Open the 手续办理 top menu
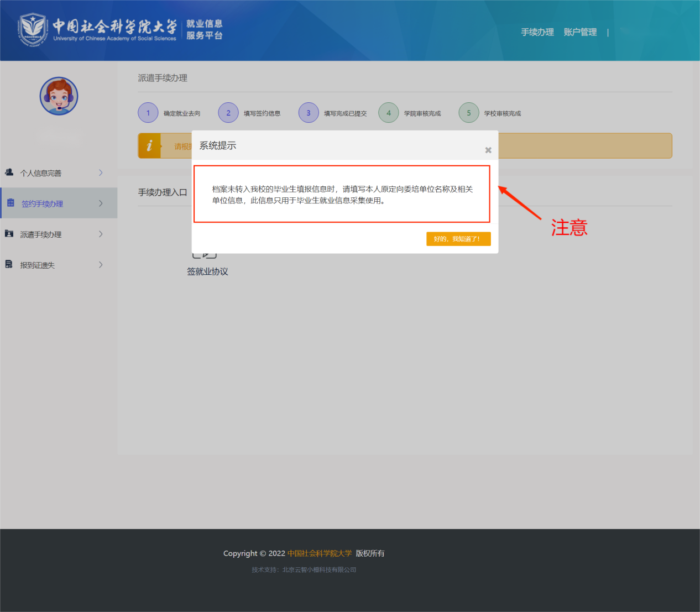 click(537, 32)
